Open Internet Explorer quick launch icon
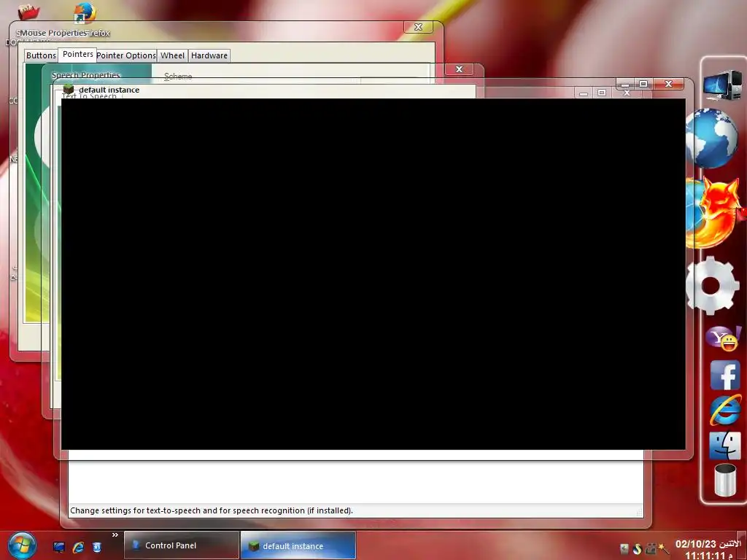The width and height of the screenshot is (747, 560). [x=78, y=547]
